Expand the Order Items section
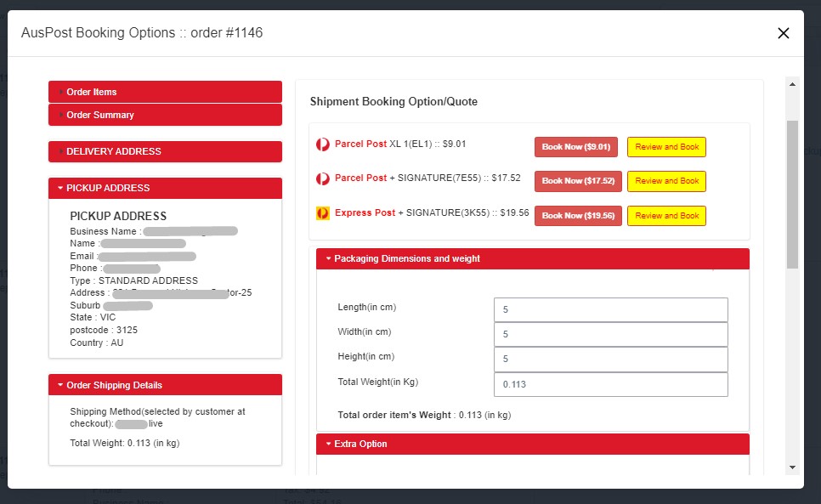The height and width of the screenshot is (504, 821). pos(165,92)
